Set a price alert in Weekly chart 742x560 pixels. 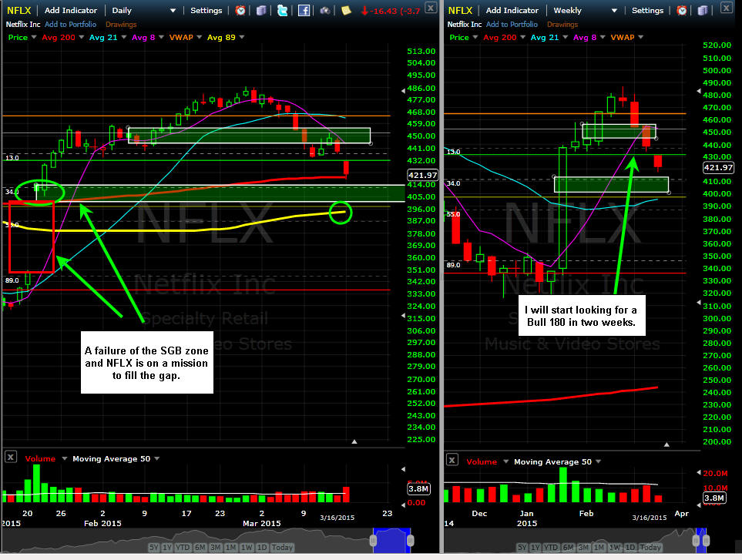[x=682, y=11]
